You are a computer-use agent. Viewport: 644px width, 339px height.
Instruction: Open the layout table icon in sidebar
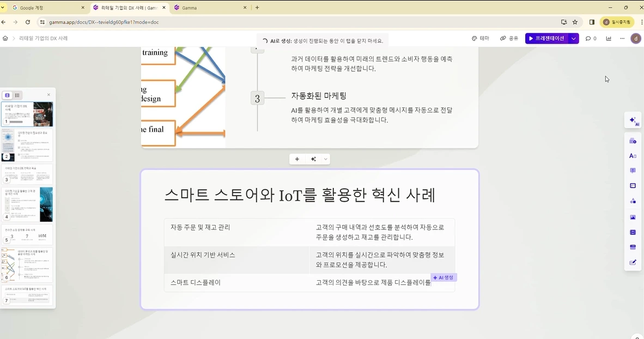(x=633, y=186)
